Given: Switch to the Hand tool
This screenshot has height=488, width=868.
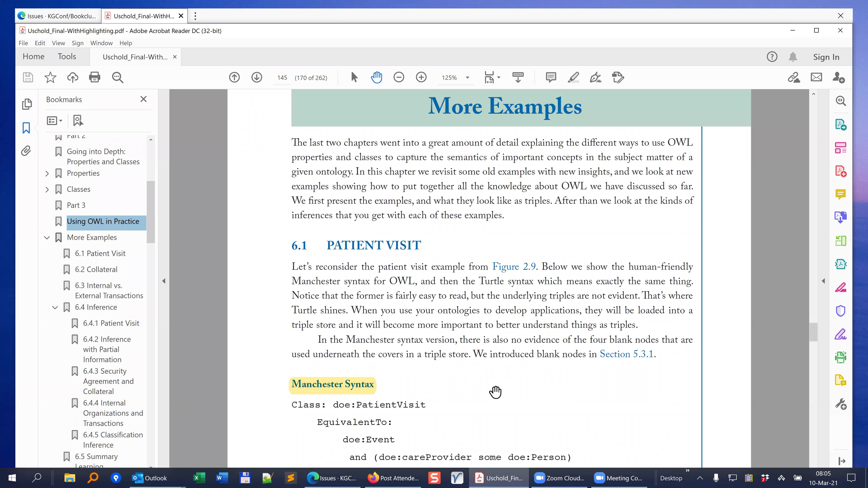Looking at the screenshot, I should coord(376,77).
